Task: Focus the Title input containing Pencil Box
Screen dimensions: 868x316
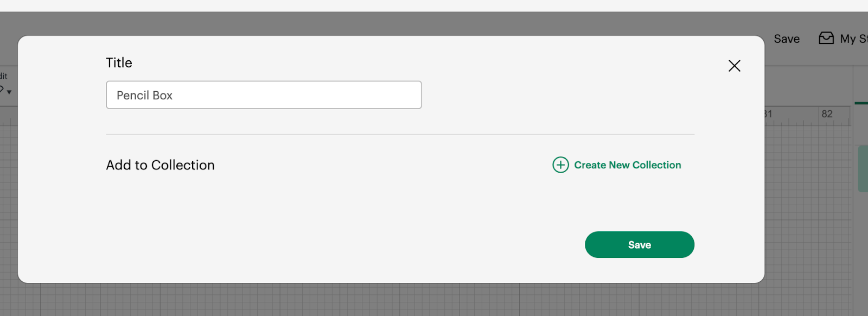Action: tap(264, 95)
